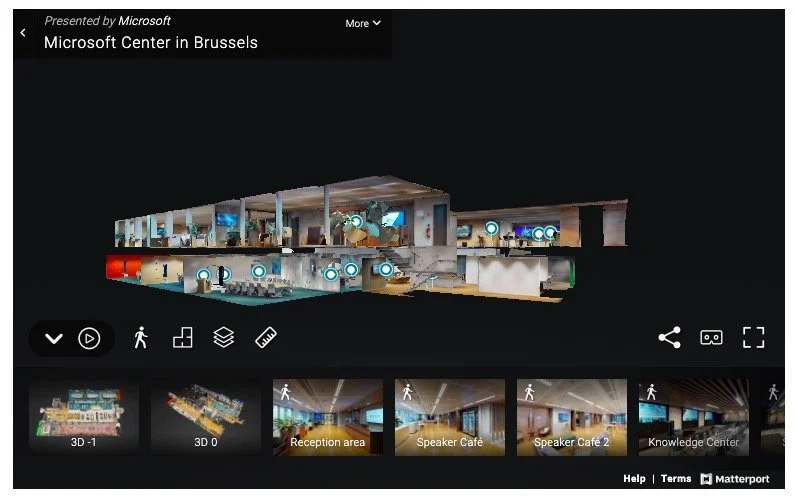
Task: Collapse the highlight reel with the chevron
Action: 54,338
